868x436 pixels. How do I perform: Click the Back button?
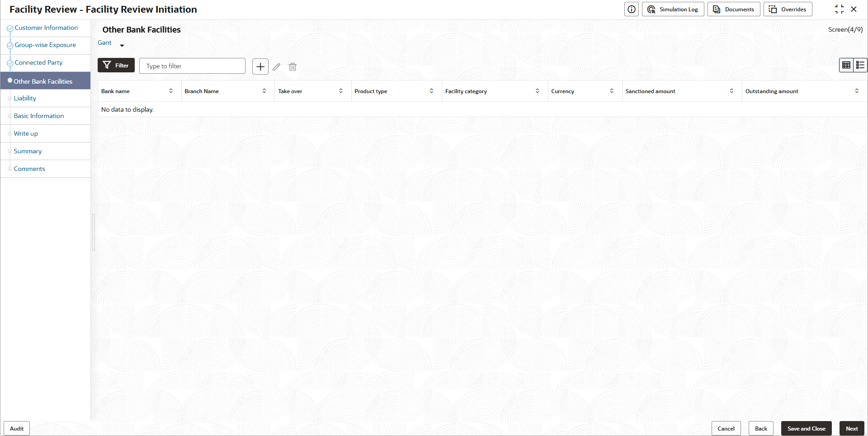[x=761, y=428]
